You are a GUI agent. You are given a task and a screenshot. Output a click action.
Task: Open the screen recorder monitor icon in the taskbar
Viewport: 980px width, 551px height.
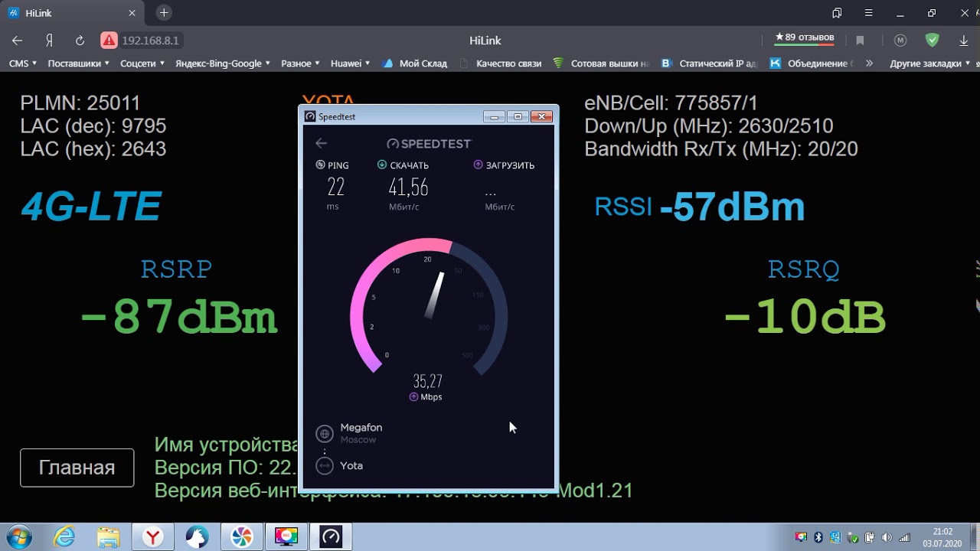[286, 536]
